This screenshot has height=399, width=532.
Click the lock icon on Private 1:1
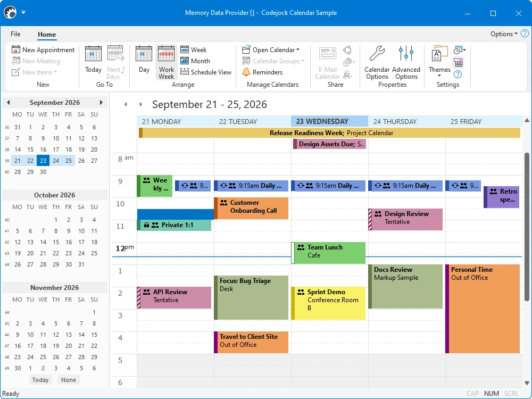(x=147, y=225)
